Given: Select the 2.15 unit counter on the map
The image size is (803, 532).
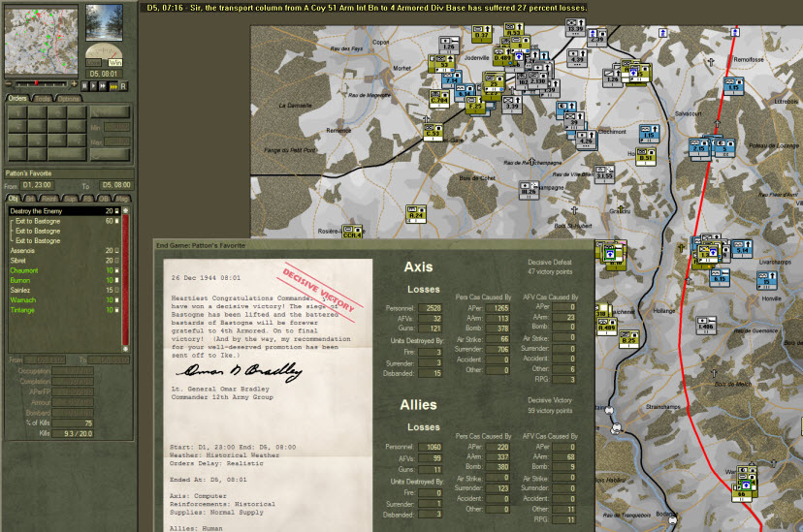Looking at the screenshot, I should point(698,146).
